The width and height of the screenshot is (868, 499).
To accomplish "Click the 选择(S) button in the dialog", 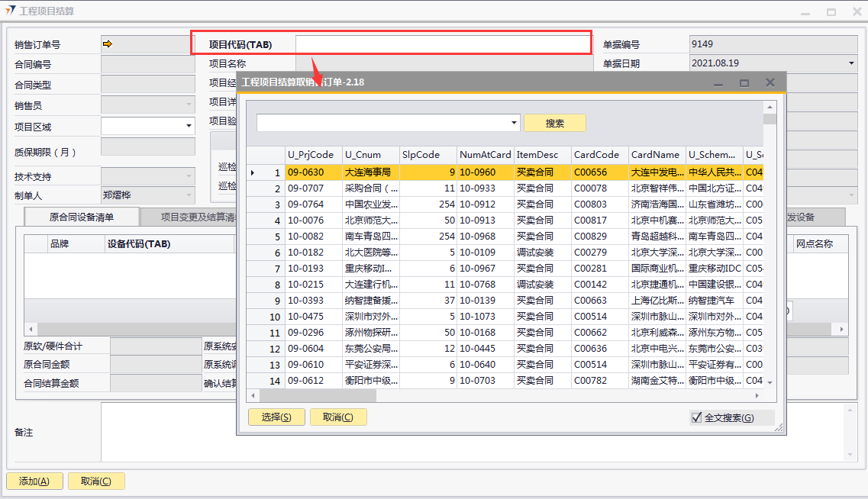I will tap(276, 417).
